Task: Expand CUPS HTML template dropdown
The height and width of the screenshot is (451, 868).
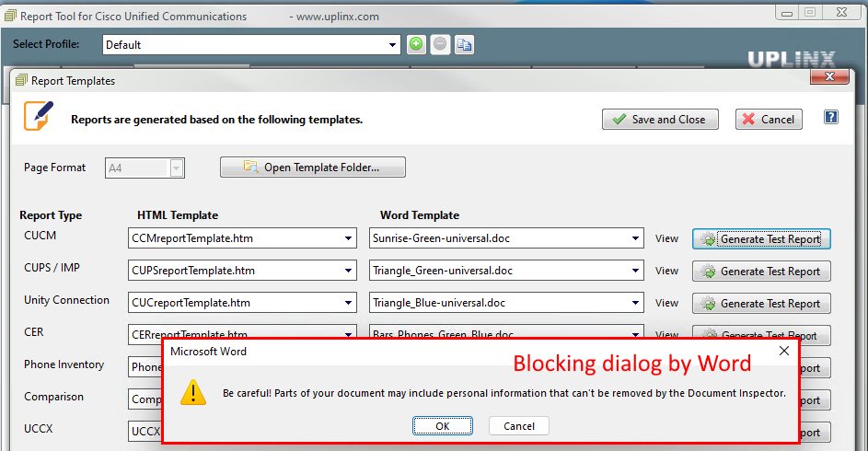Action: point(348,271)
